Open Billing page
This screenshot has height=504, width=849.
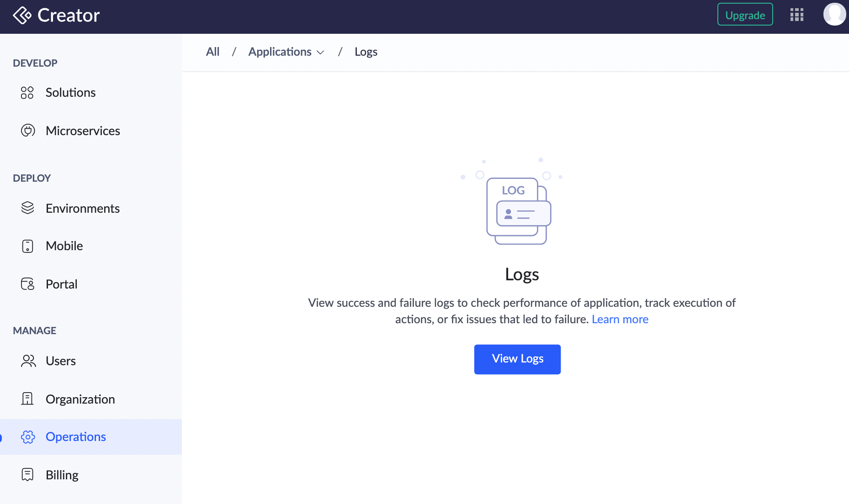(91, 475)
